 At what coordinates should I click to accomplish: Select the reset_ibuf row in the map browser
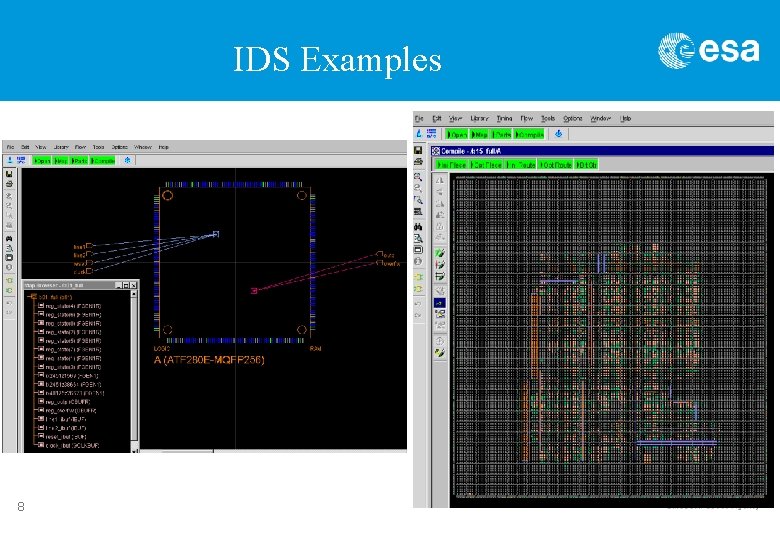(x=63, y=437)
